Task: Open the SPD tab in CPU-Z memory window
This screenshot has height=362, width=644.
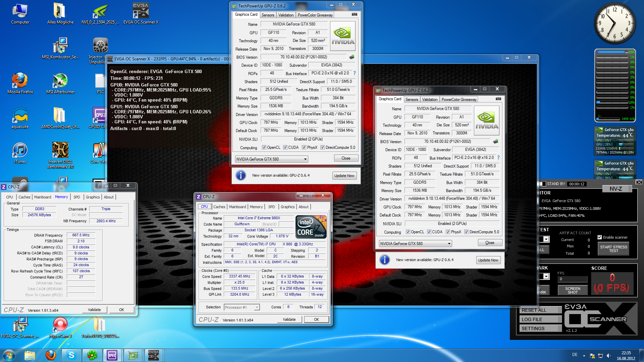Action: coord(77,197)
